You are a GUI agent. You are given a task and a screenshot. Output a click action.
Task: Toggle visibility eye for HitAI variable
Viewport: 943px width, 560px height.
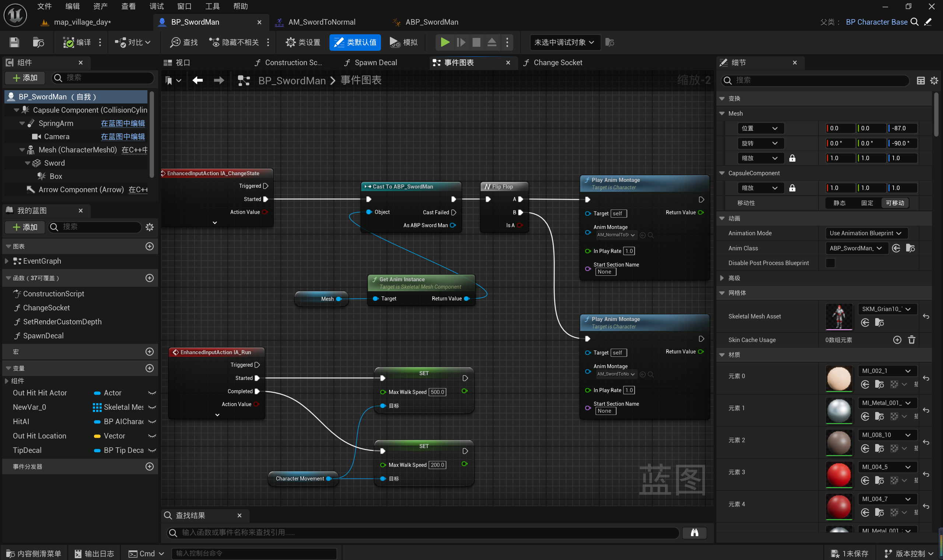152,422
